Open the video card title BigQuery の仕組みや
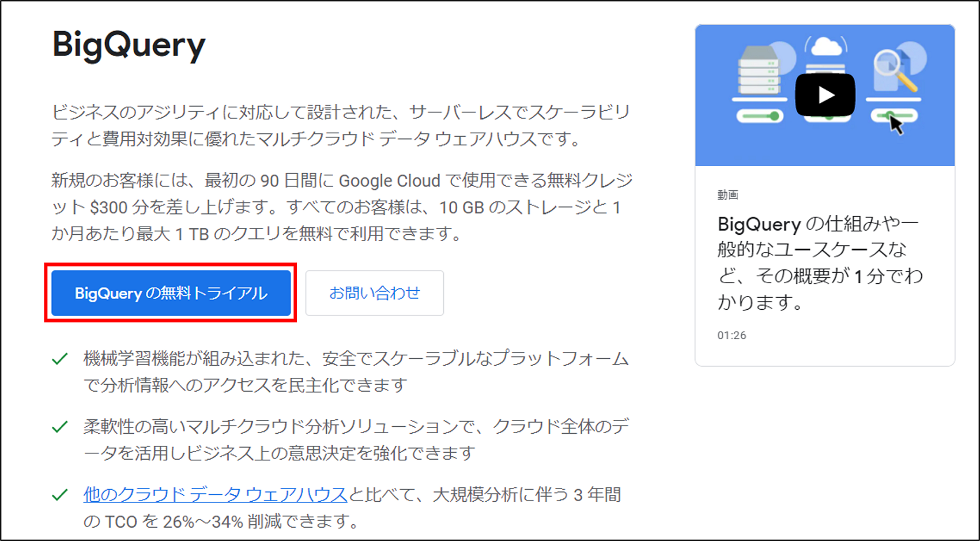The width and height of the screenshot is (980, 541). 820,262
